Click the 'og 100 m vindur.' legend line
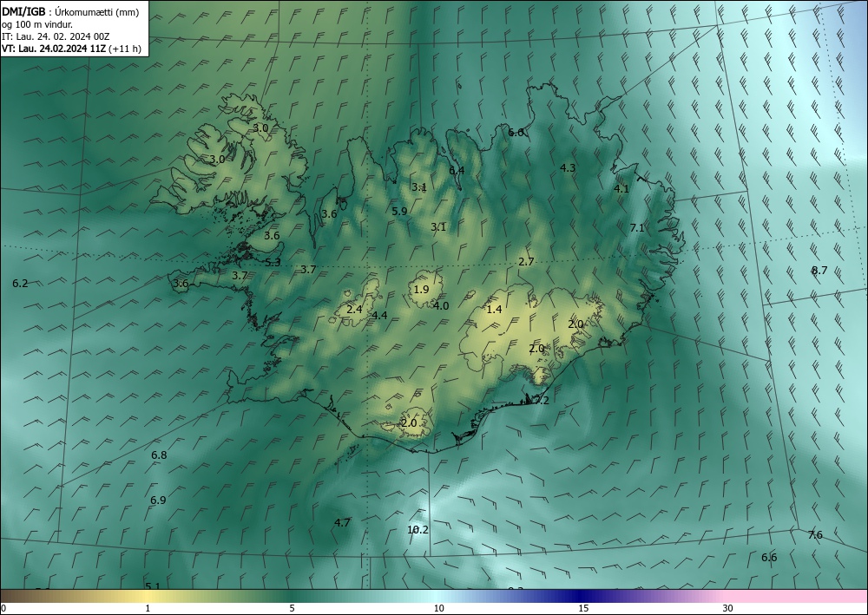Image resolution: width=868 pixels, height=615 pixels. tap(37, 24)
